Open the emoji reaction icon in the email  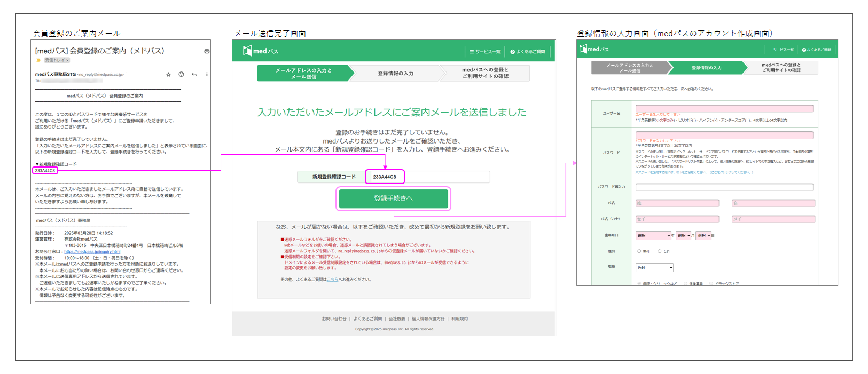tap(181, 74)
